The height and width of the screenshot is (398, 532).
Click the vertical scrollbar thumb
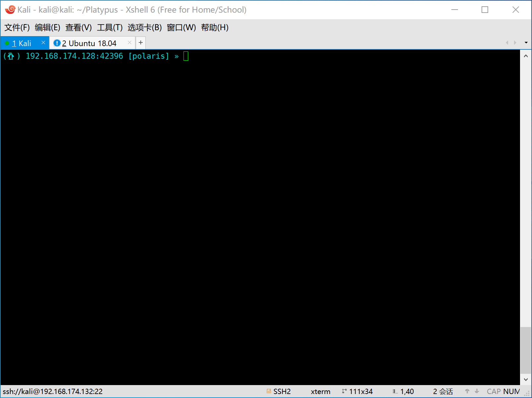[x=526, y=350]
